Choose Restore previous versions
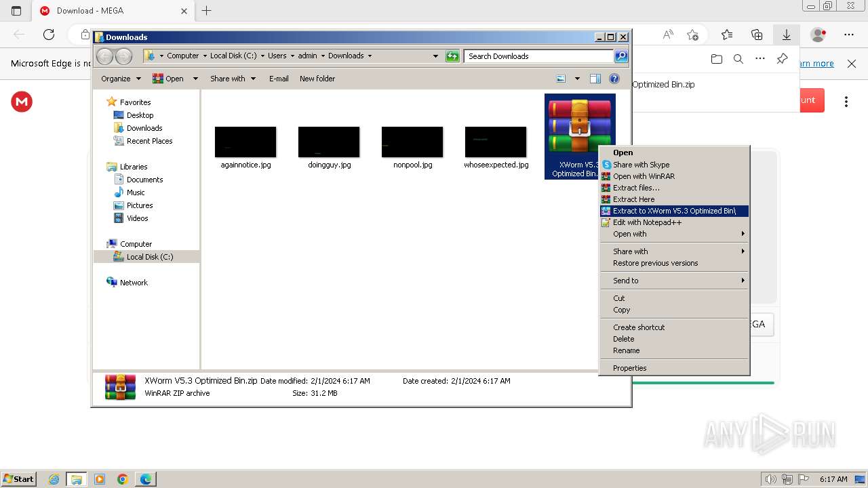868x488 pixels. [x=675, y=263]
